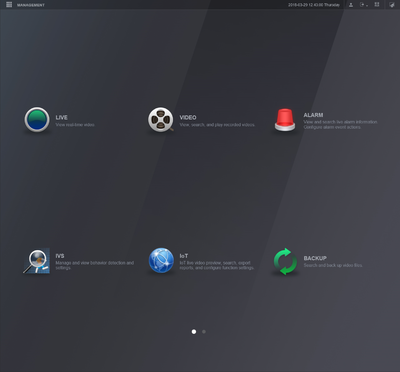This screenshot has height=372, width=400.
Task: Open the VIDEO film reel icon
Action: (x=161, y=119)
